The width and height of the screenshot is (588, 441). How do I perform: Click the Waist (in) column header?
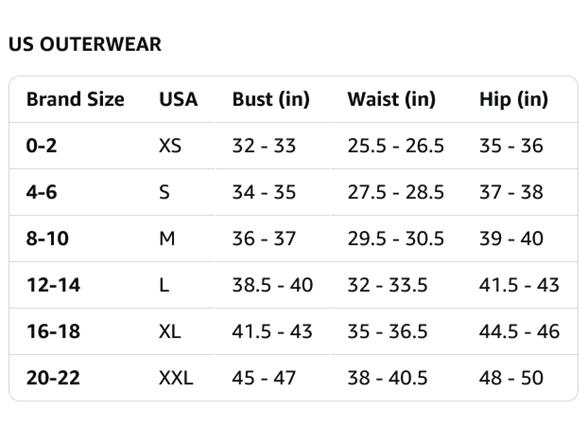click(392, 99)
